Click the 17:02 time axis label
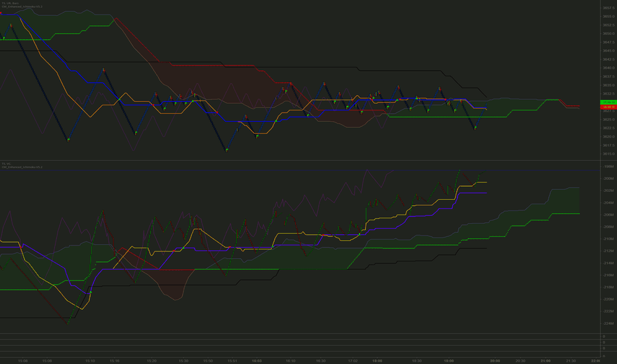 click(x=353, y=361)
